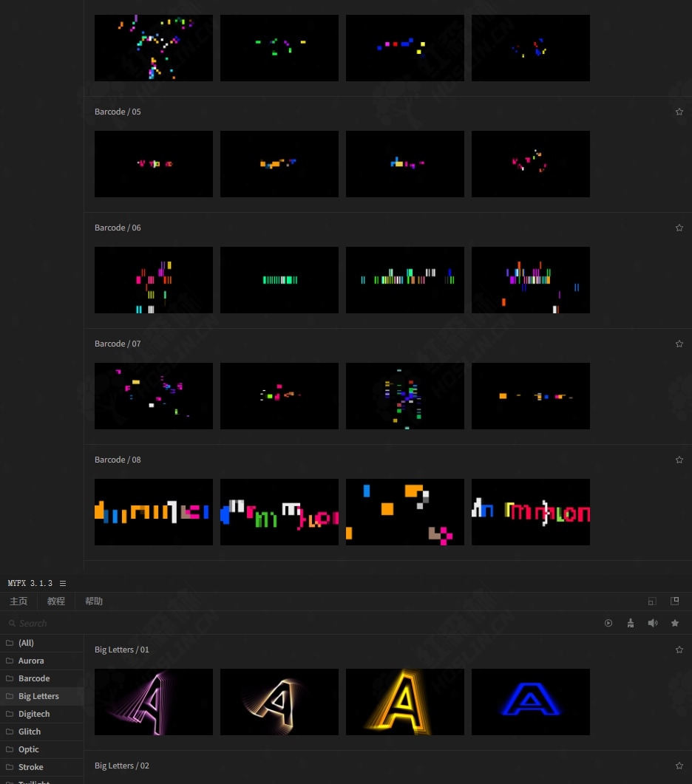Click the Barcode / 07 heading
The width and height of the screenshot is (692, 784).
pos(118,344)
